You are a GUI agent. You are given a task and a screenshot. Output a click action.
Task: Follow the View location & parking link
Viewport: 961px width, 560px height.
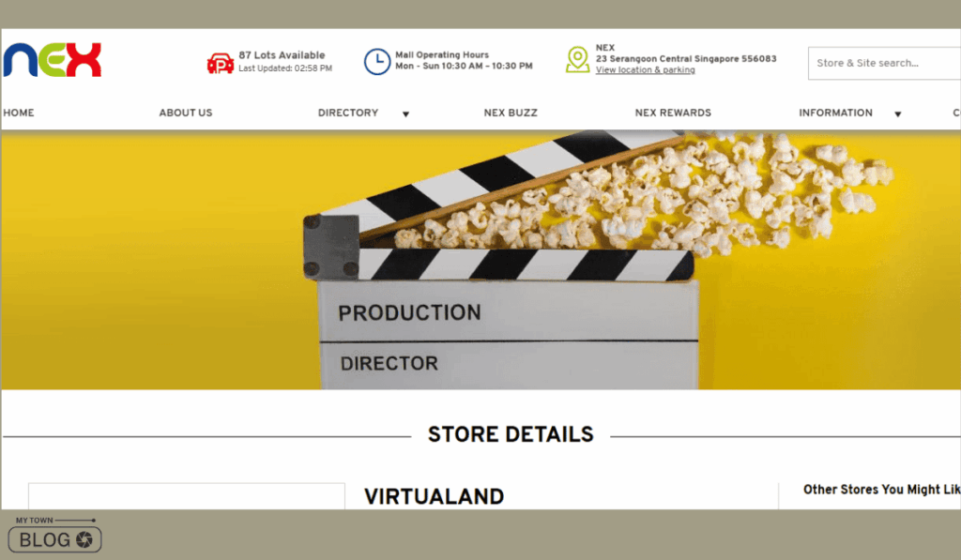point(646,69)
